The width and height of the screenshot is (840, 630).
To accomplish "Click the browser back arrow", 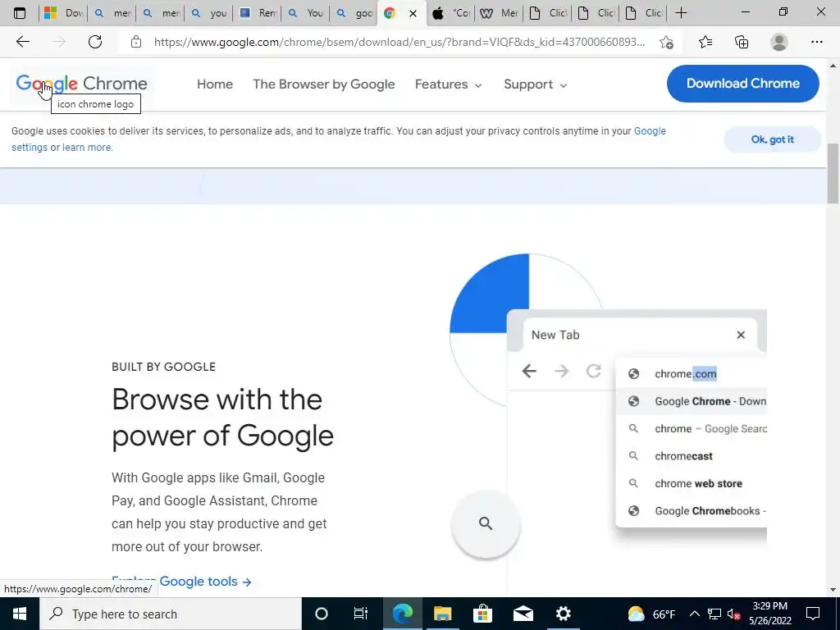I will 22,42.
